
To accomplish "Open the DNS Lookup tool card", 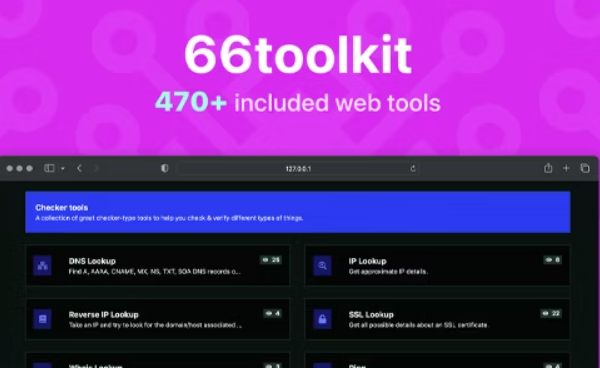I will pos(158,265).
